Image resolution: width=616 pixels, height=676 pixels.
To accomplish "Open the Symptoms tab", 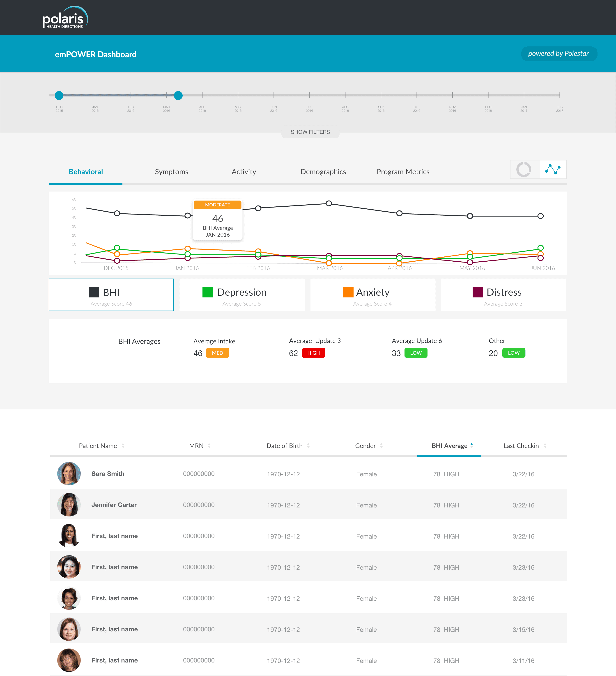I will 171,172.
